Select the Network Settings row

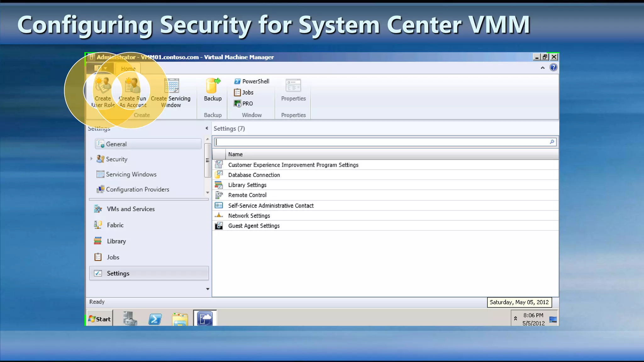tap(386, 215)
